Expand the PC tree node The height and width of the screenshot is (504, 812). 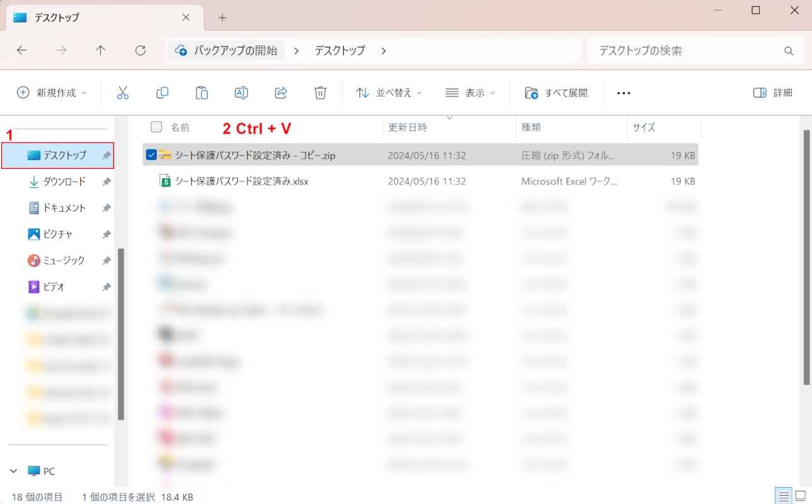click(14, 471)
